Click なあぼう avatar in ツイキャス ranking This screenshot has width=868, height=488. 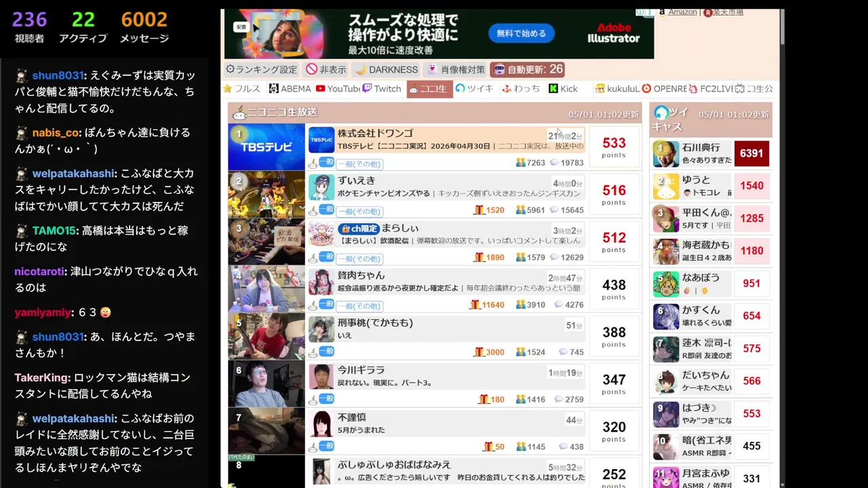tap(666, 284)
